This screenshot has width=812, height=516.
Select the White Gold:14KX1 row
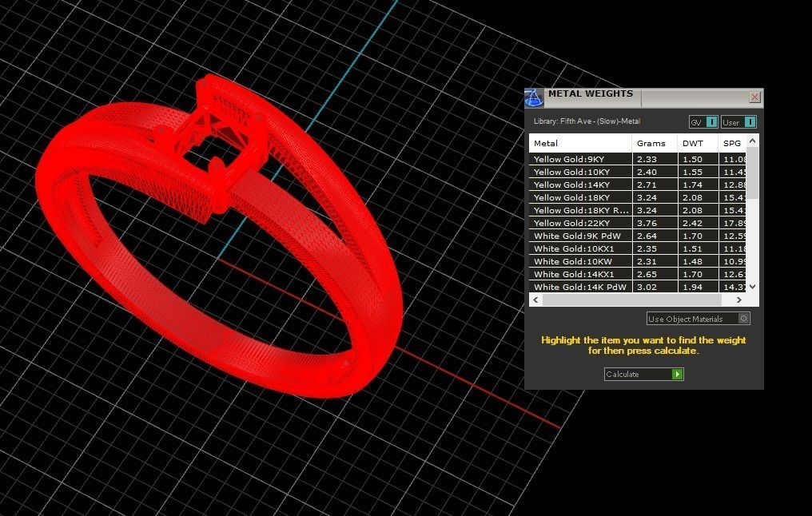638,274
